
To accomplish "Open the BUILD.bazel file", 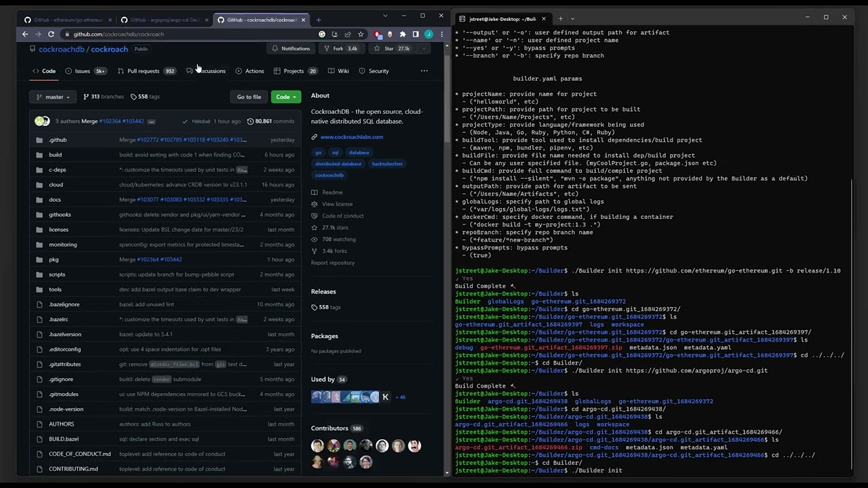I will [64, 439].
